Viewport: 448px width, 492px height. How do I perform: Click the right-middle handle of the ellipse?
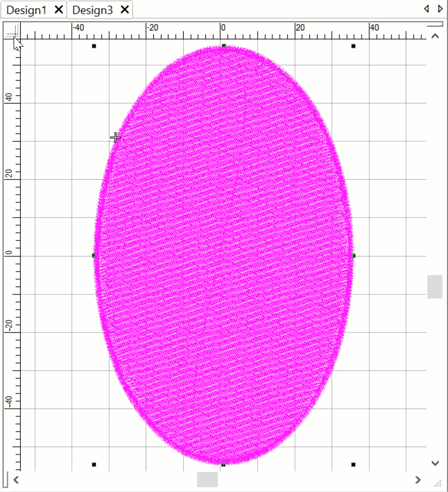click(353, 255)
